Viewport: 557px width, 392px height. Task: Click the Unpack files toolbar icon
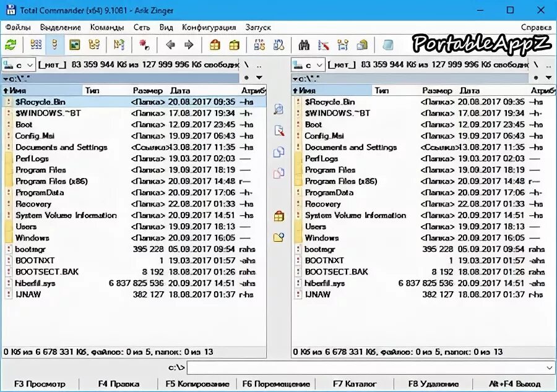(234, 45)
